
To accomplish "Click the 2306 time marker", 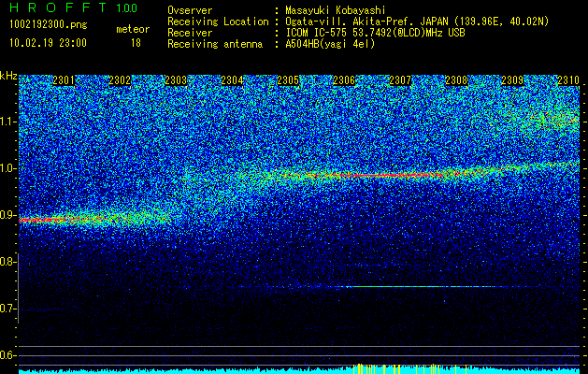I will [344, 80].
